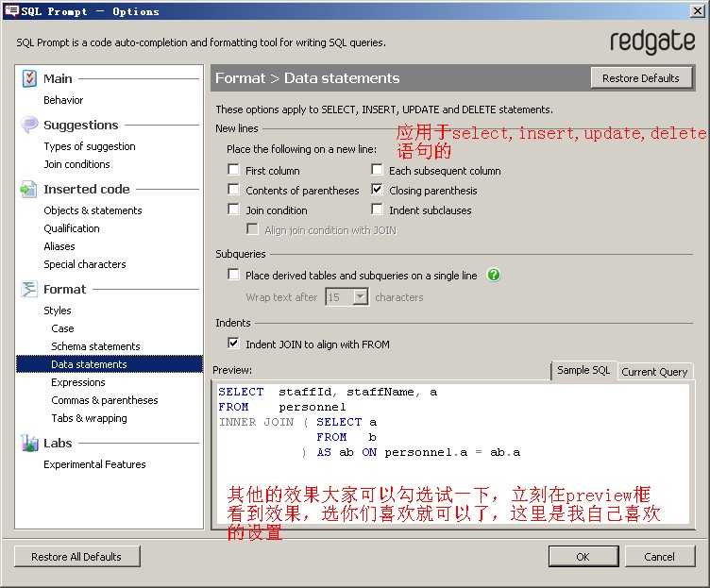Select Styles under Format

pos(58,311)
